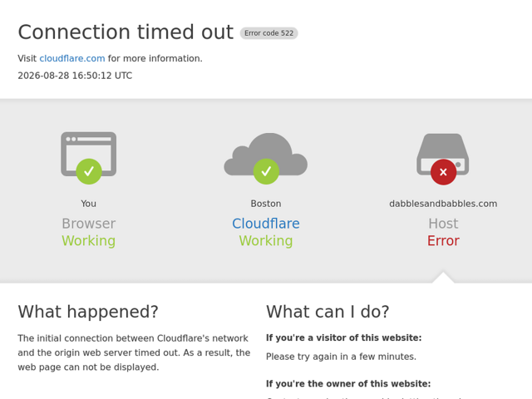
Task: Click the What happened? heading
Action: click(x=88, y=312)
